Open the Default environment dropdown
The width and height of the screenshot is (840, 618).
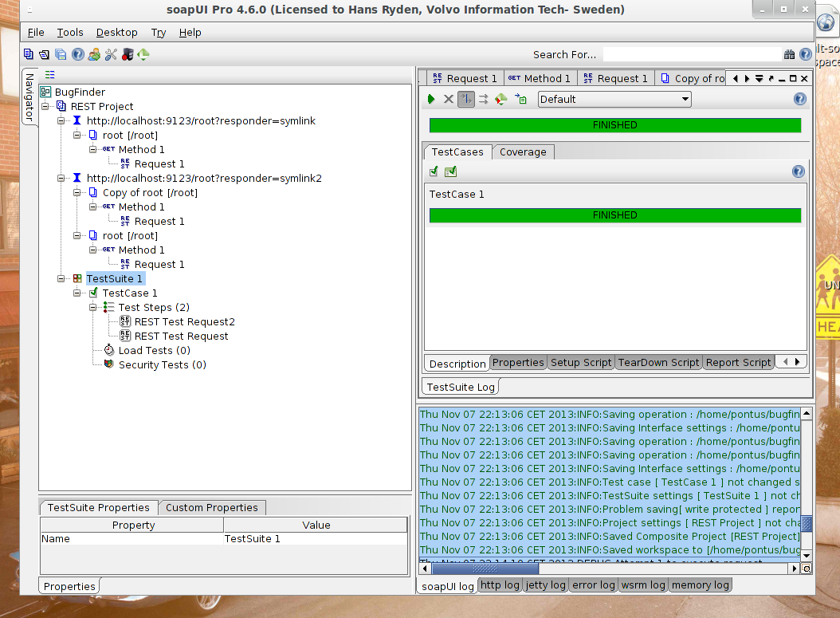pyautogui.click(x=614, y=99)
